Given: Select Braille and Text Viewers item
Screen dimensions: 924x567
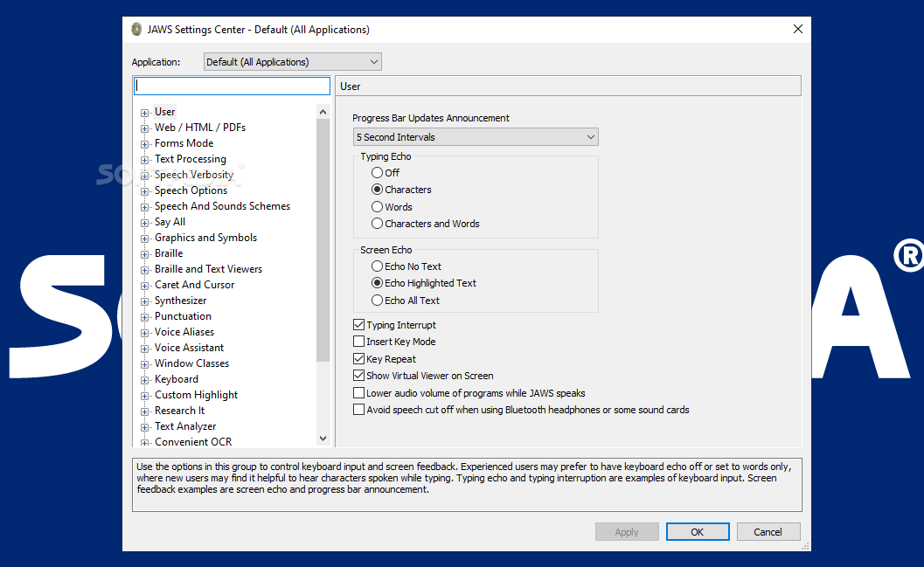Looking at the screenshot, I should tap(209, 269).
